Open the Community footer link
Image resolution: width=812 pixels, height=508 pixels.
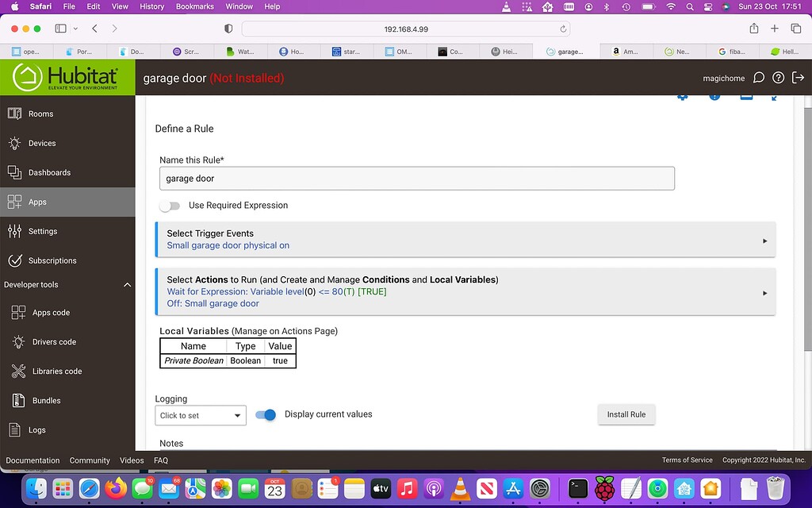[x=90, y=460]
